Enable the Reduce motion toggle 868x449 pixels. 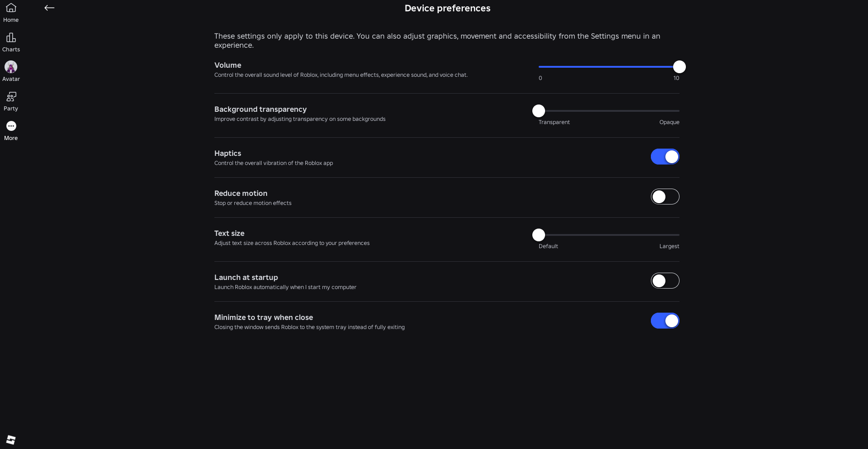(665, 197)
